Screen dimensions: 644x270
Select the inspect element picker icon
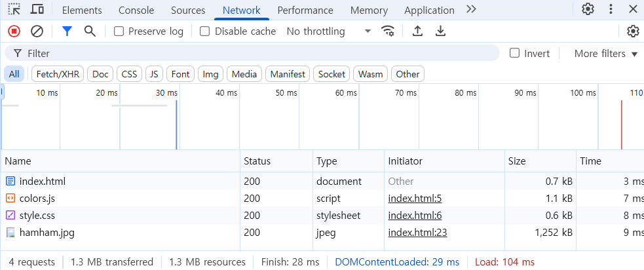pyautogui.click(x=14, y=9)
